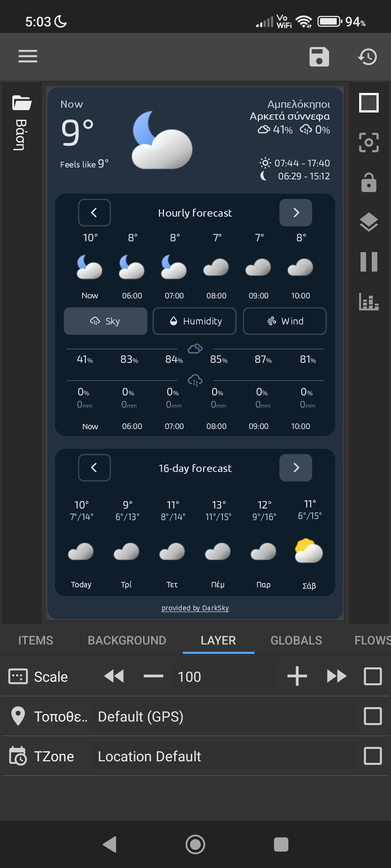Select the Humidity button

194,321
